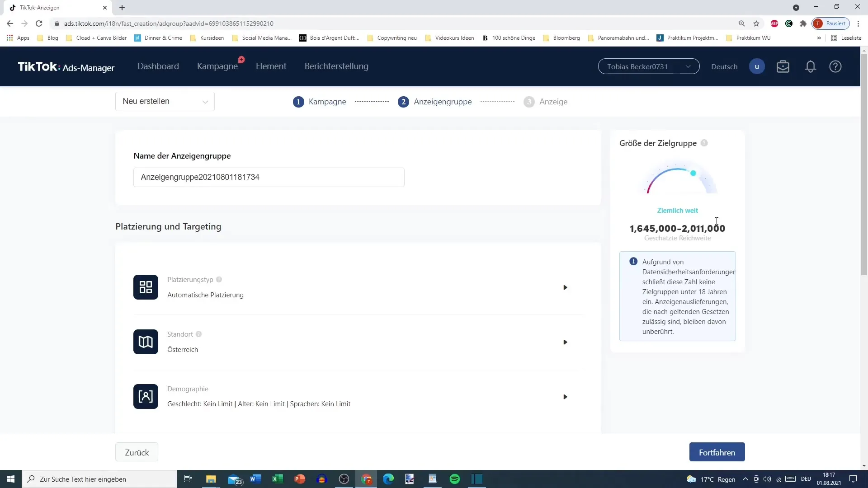Click the Chrome profile Pausiert button
868x488 pixels.
point(830,23)
